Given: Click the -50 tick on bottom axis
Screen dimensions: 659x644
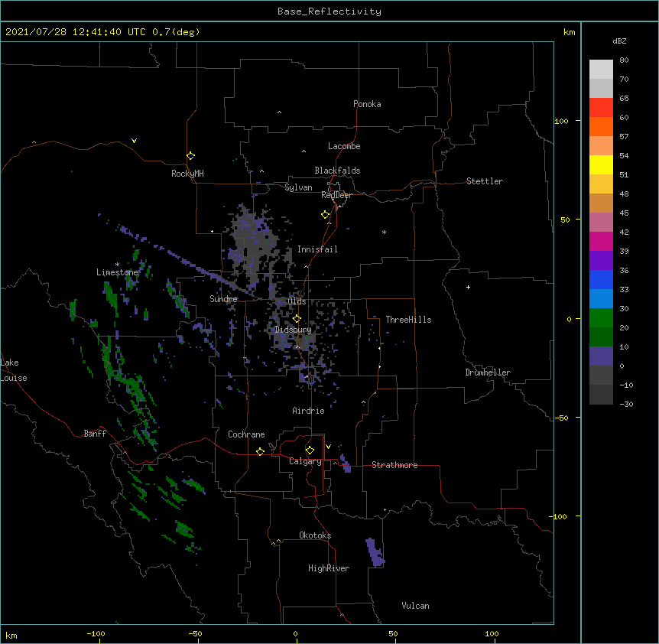Looking at the screenshot, I should tap(195, 633).
